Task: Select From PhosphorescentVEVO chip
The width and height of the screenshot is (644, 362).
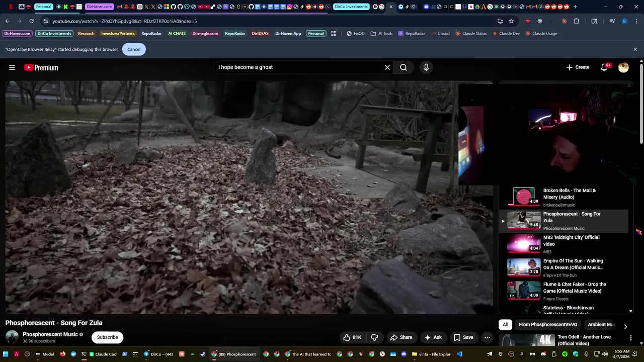Action: 548,325
